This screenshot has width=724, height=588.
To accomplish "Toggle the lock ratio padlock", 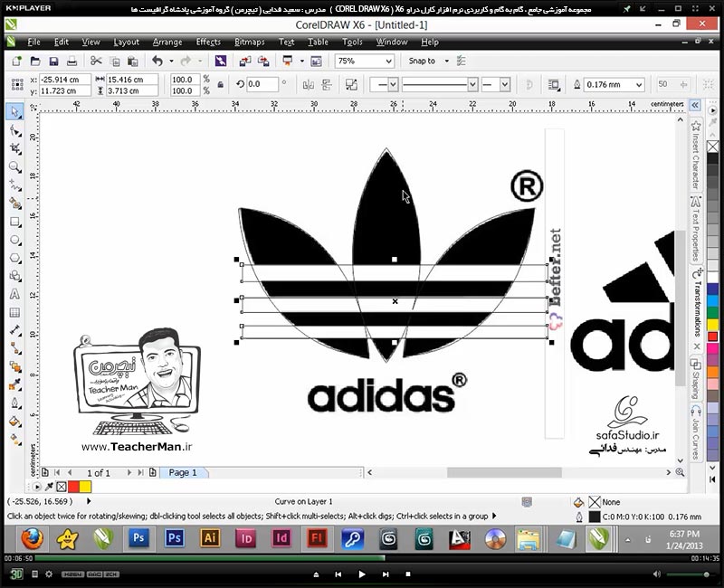I will coord(221,84).
